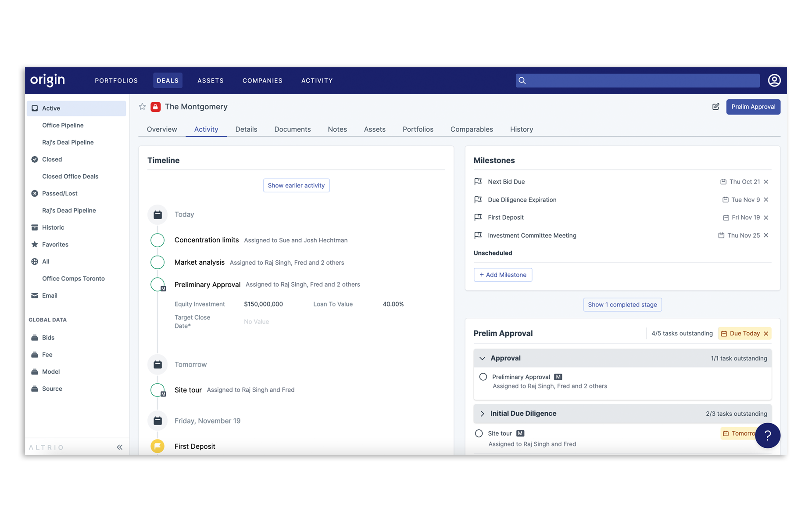Remove the First Deposit Fri Nov 19 date
This screenshot has width=812, height=522.
coord(766,217)
